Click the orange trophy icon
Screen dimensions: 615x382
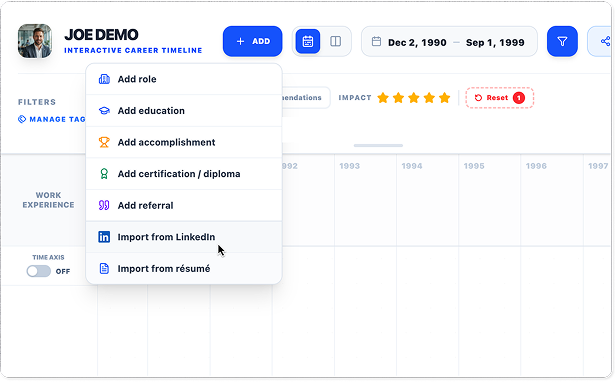click(x=104, y=142)
